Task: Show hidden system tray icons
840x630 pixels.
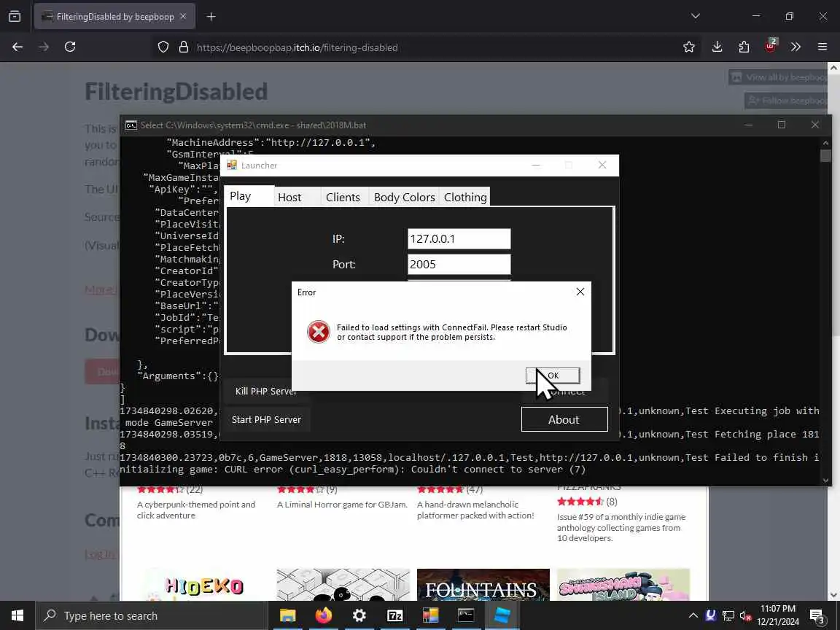Action: 693,615
